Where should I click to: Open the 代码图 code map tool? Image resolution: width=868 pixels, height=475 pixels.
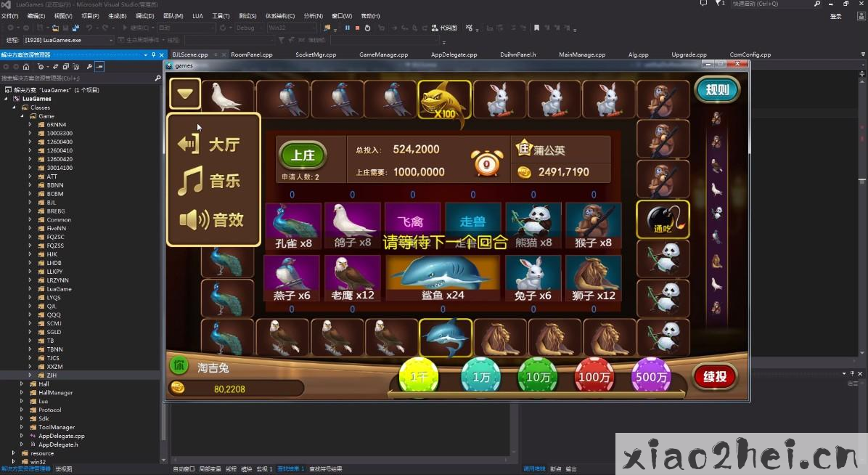click(x=444, y=28)
